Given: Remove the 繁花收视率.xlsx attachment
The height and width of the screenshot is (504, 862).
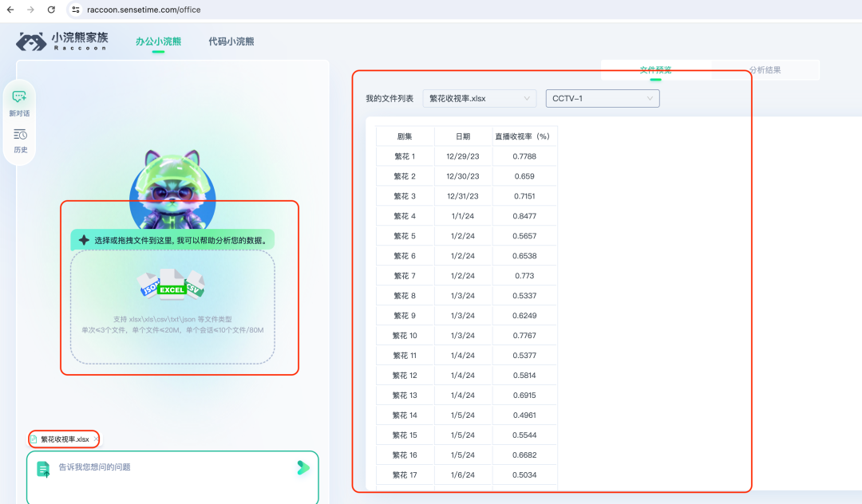Looking at the screenshot, I should pos(97,439).
